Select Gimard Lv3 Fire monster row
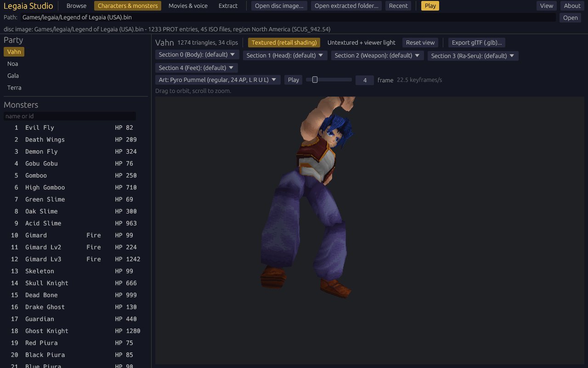 click(75, 259)
